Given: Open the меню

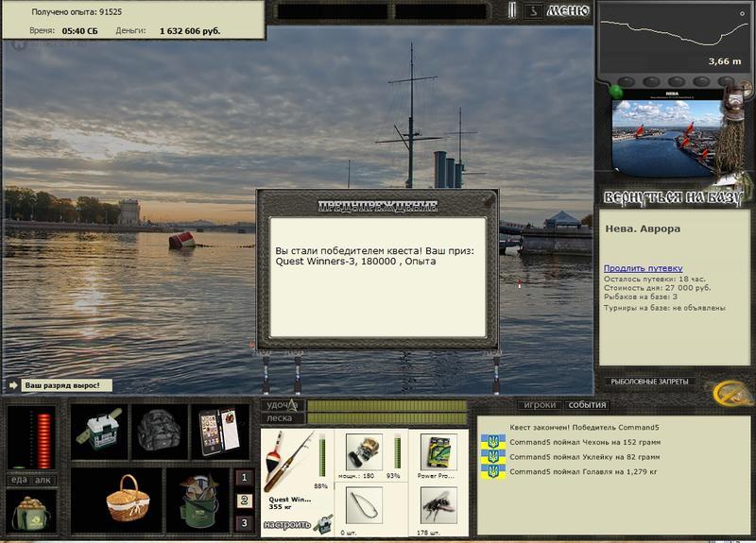Looking at the screenshot, I should (x=568, y=10).
